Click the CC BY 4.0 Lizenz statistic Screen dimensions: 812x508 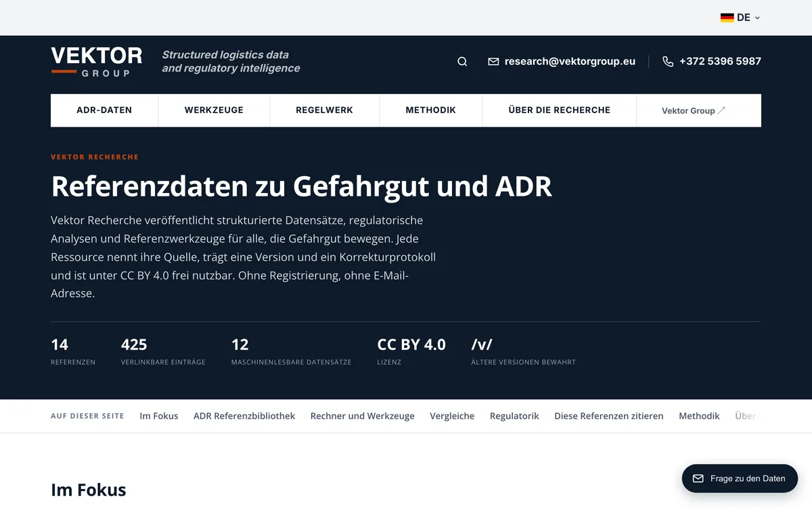click(x=411, y=352)
